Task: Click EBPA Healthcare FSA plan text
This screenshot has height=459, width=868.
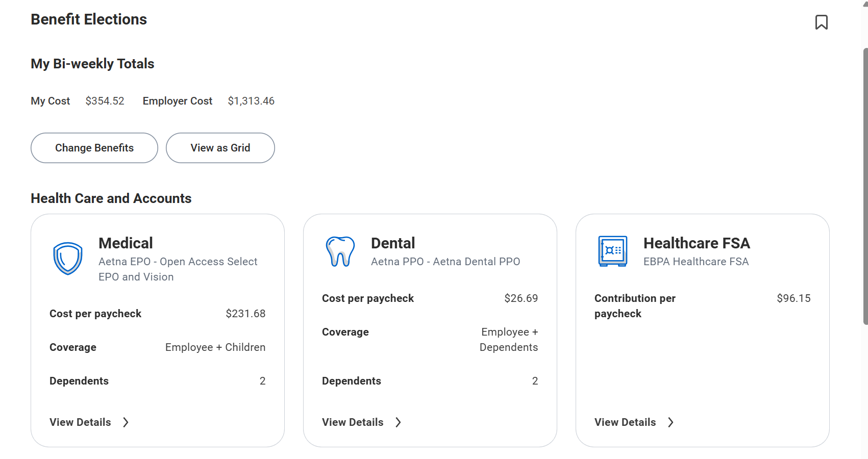Action: coord(696,262)
